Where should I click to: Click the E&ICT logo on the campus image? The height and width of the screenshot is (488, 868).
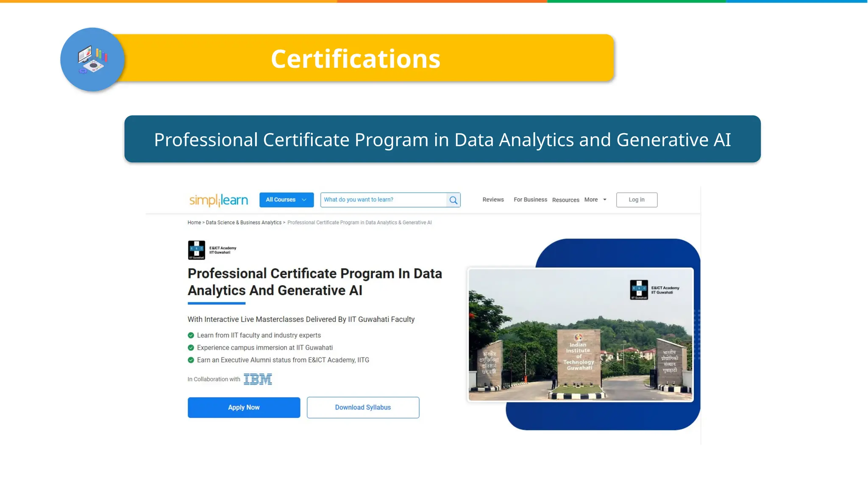click(x=654, y=290)
